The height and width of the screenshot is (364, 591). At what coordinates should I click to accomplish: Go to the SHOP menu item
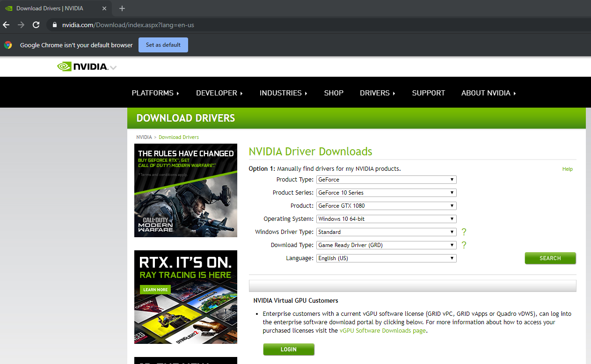(x=334, y=93)
